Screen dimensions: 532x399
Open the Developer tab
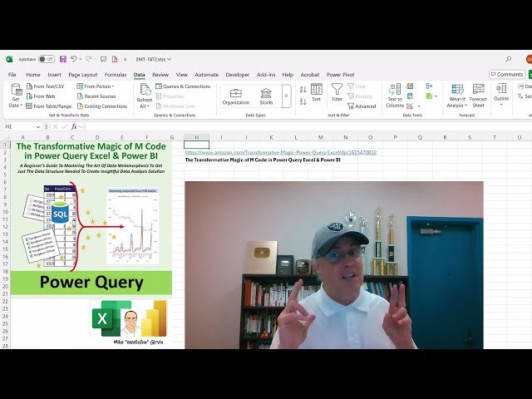point(237,75)
